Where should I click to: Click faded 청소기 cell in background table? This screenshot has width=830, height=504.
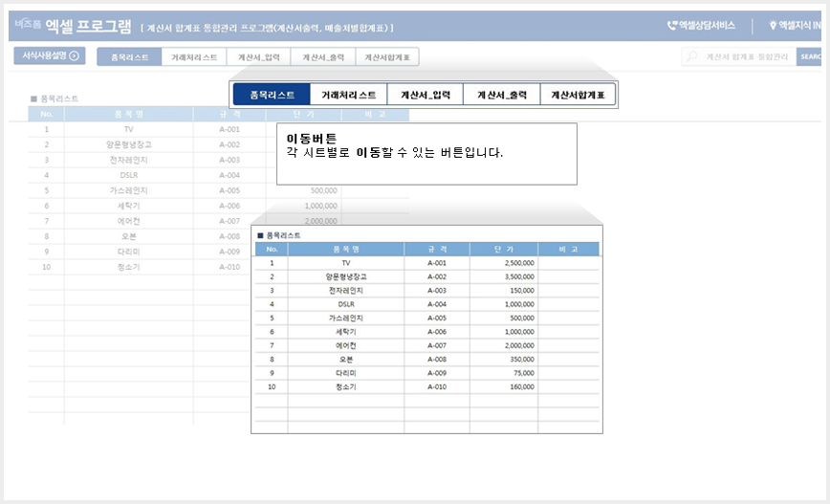pos(129,268)
